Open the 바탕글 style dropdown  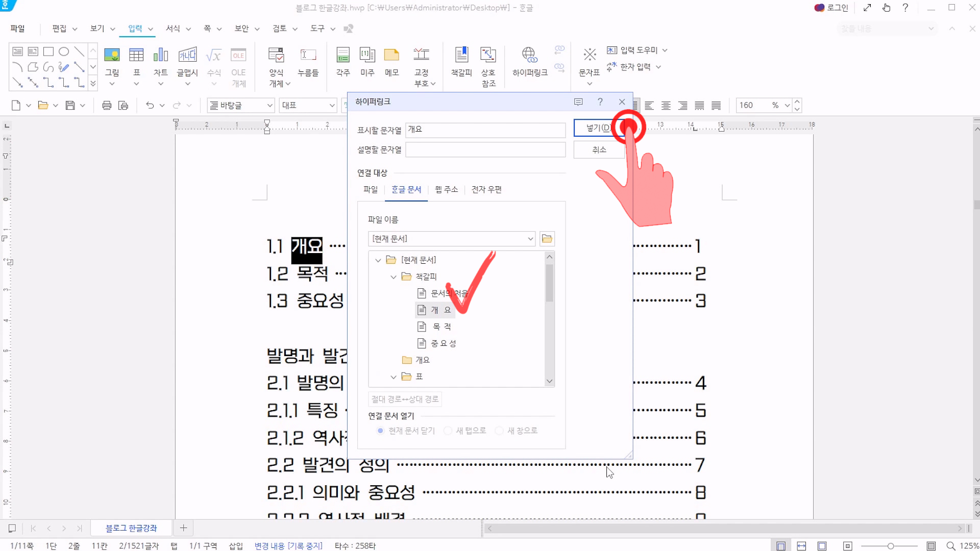[270, 106]
